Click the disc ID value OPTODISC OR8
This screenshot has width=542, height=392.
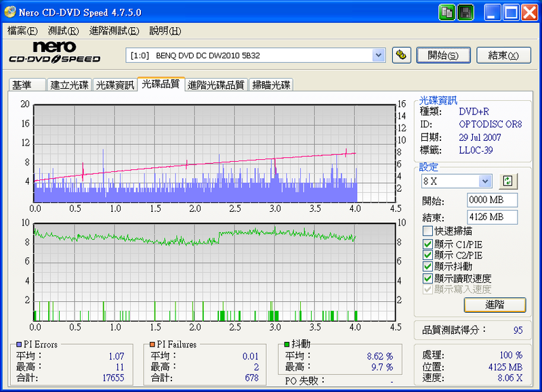click(490, 125)
